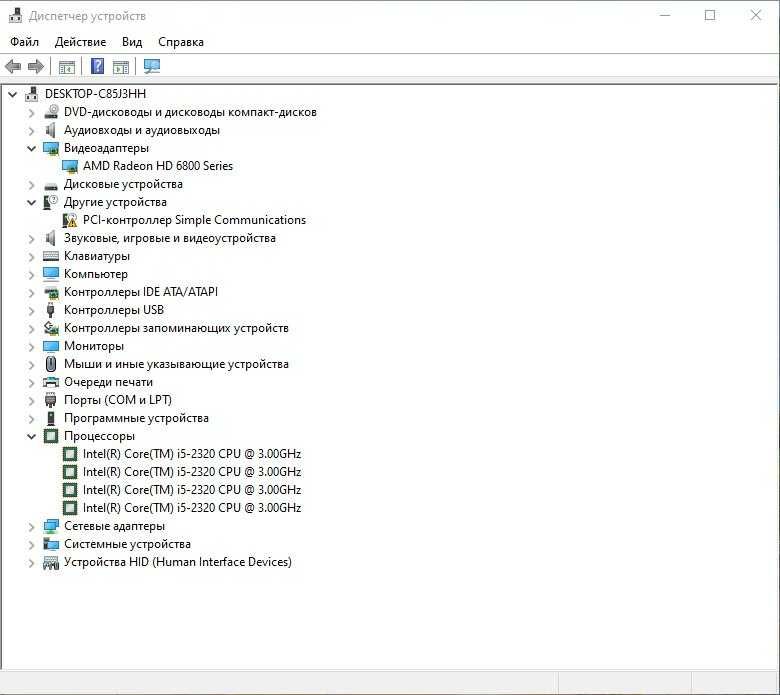Image resolution: width=780 pixels, height=695 pixels.
Task: Select Очереди печати label
Action: click(108, 382)
